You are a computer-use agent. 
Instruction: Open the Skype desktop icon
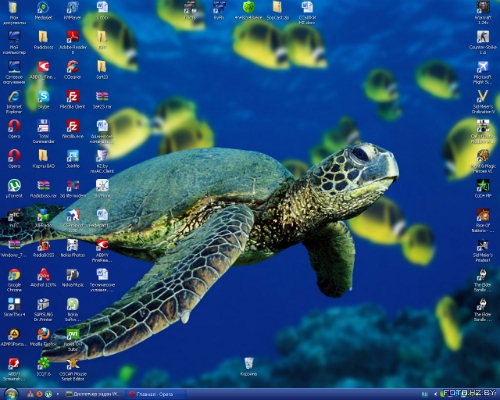pos(43,99)
